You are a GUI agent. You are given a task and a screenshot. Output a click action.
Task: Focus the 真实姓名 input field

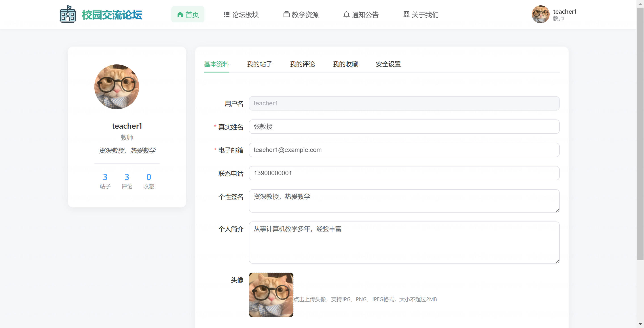tap(404, 127)
